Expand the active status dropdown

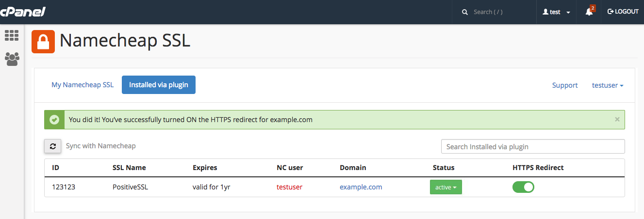pyautogui.click(x=446, y=187)
